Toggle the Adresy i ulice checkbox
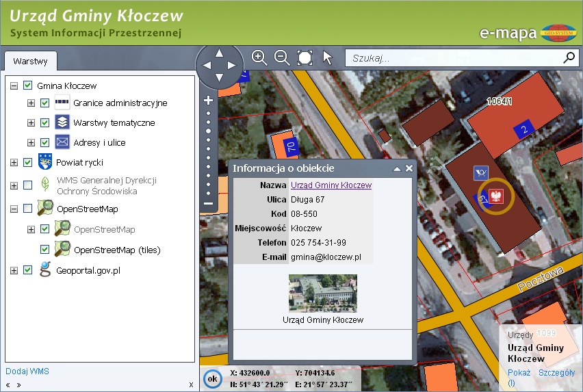The image size is (583, 392). coord(44,142)
